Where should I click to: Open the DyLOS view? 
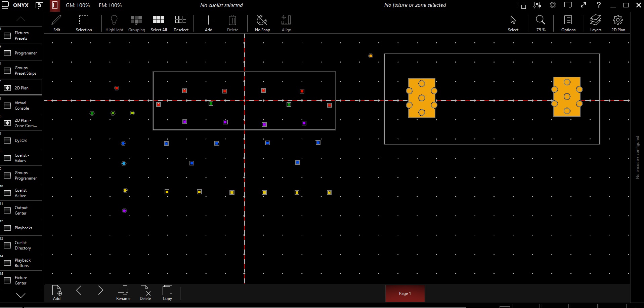pos(21,141)
